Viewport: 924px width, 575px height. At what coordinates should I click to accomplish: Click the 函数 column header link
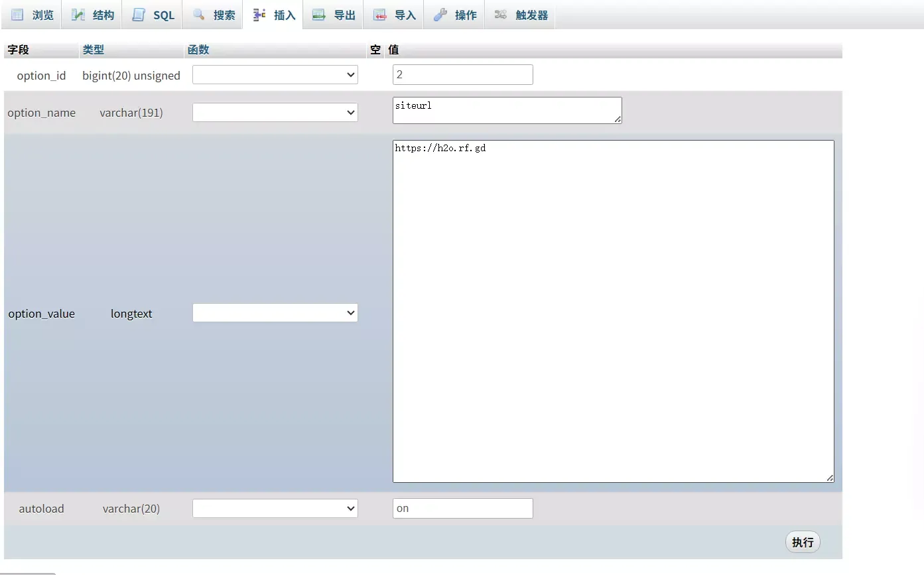click(198, 50)
